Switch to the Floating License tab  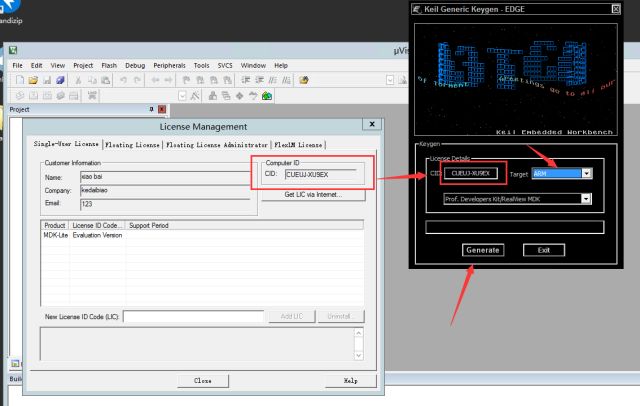132,145
